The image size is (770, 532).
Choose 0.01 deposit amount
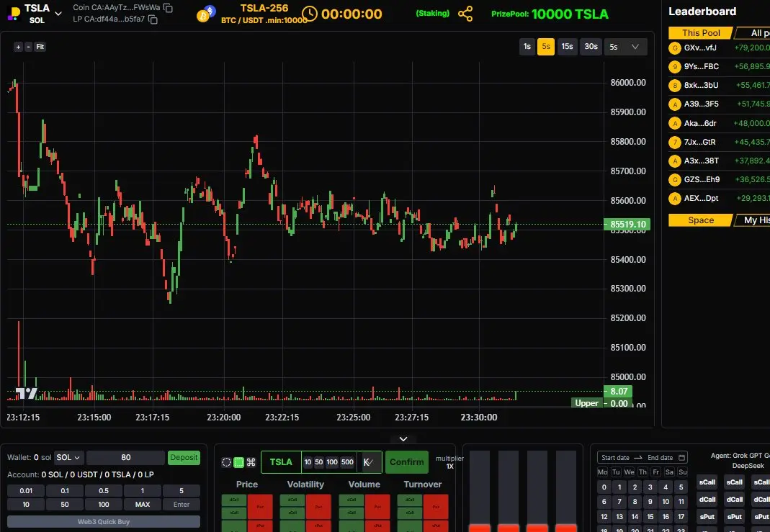pyautogui.click(x=26, y=490)
